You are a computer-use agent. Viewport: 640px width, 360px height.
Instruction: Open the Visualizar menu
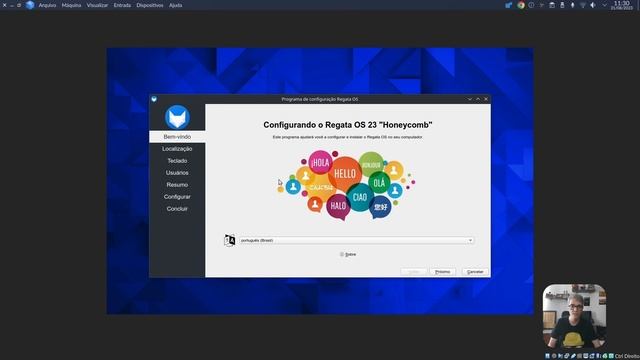coord(97,5)
